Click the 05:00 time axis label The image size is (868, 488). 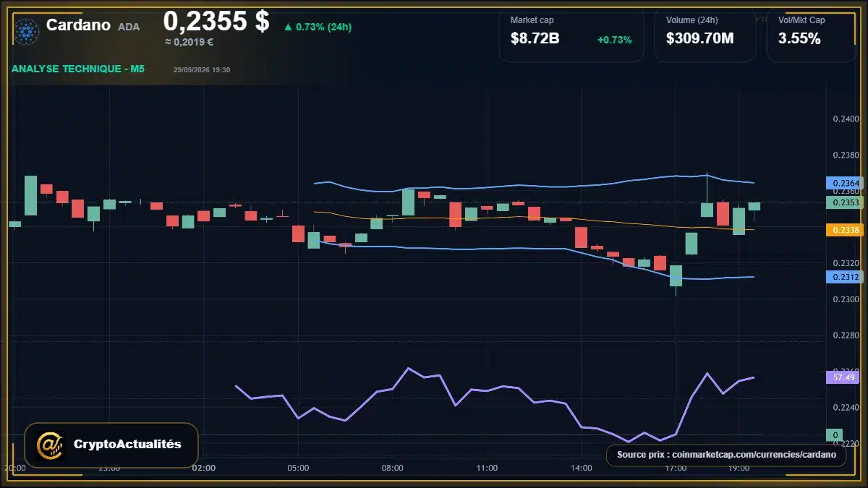click(298, 468)
